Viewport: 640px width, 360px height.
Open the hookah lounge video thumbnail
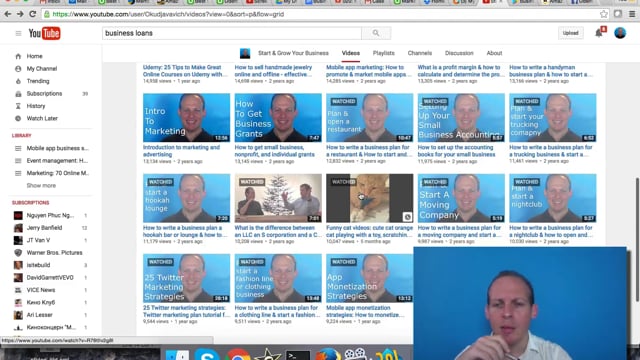coord(187,198)
